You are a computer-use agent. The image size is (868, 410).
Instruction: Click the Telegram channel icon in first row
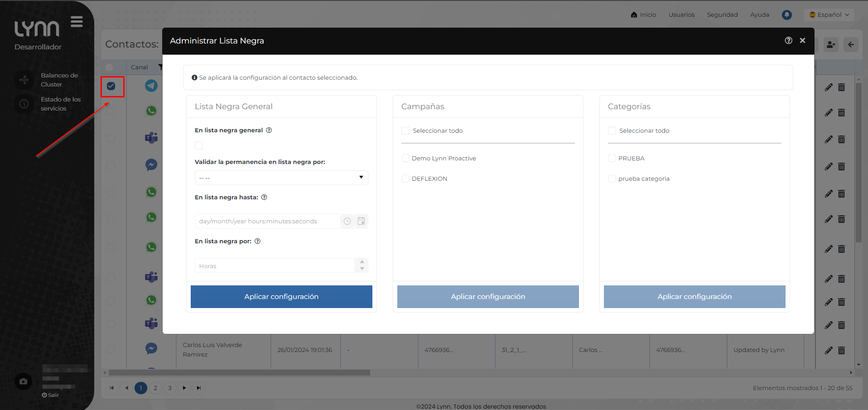click(x=151, y=86)
